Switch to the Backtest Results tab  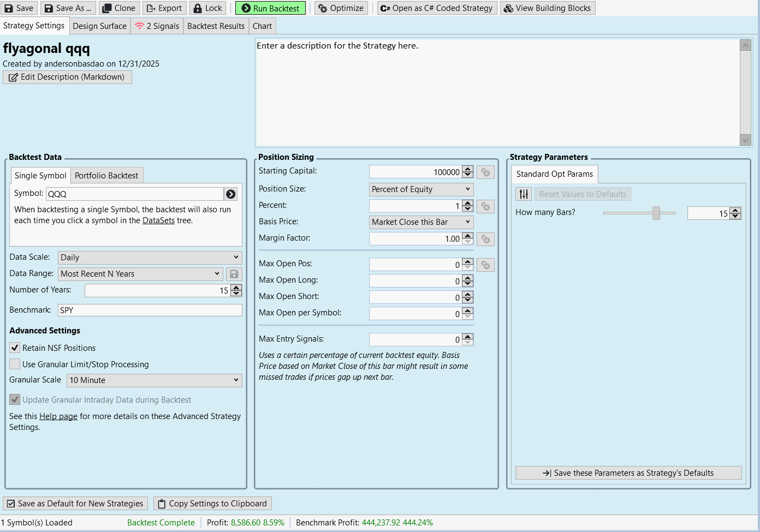click(216, 26)
